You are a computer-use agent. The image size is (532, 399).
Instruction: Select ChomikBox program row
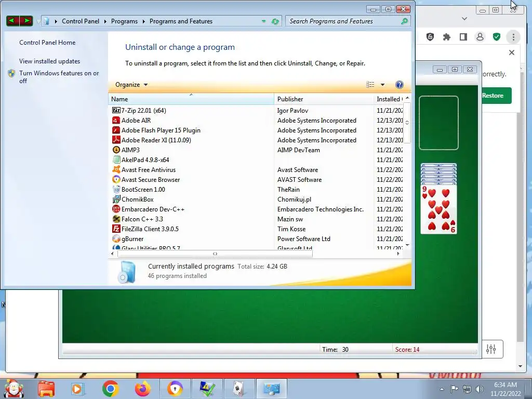point(257,199)
